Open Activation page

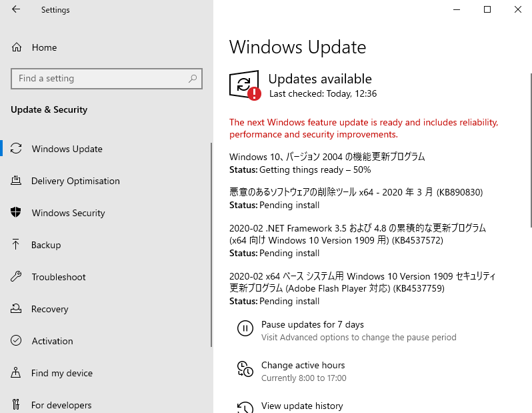(x=52, y=341)
